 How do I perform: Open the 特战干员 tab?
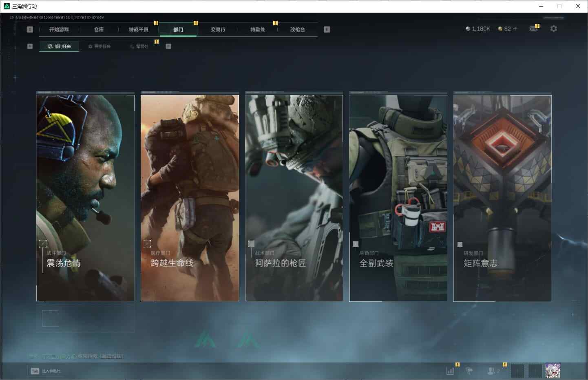(139, 29)
